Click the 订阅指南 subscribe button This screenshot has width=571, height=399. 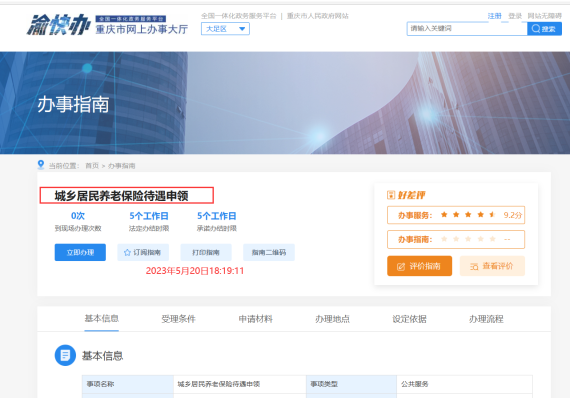[143, 252]
